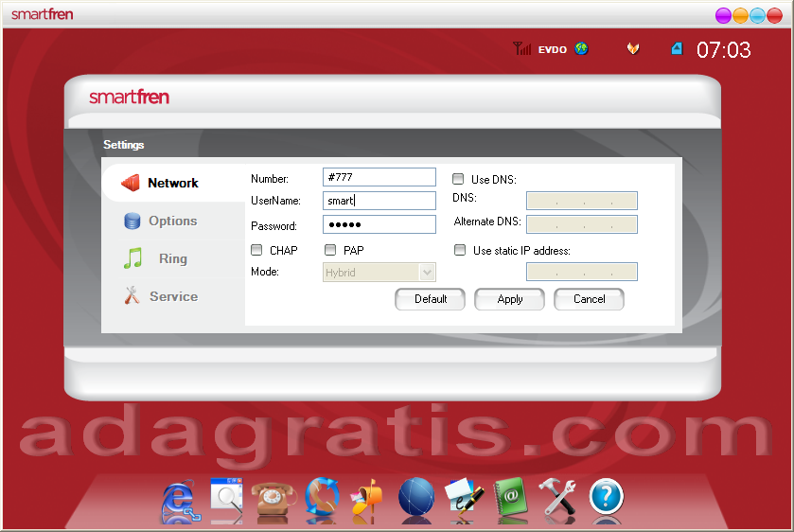
Task: Click the orange heart status icon
Action: coord(633,48)
